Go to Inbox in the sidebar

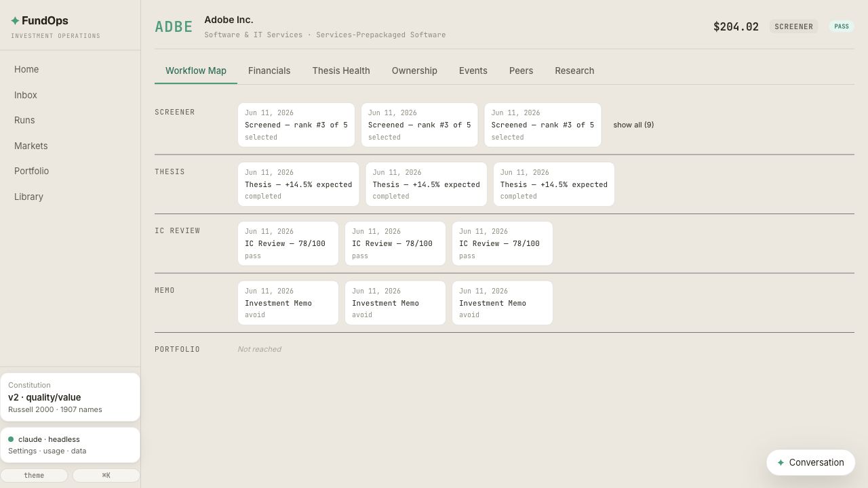coord(26,96)
